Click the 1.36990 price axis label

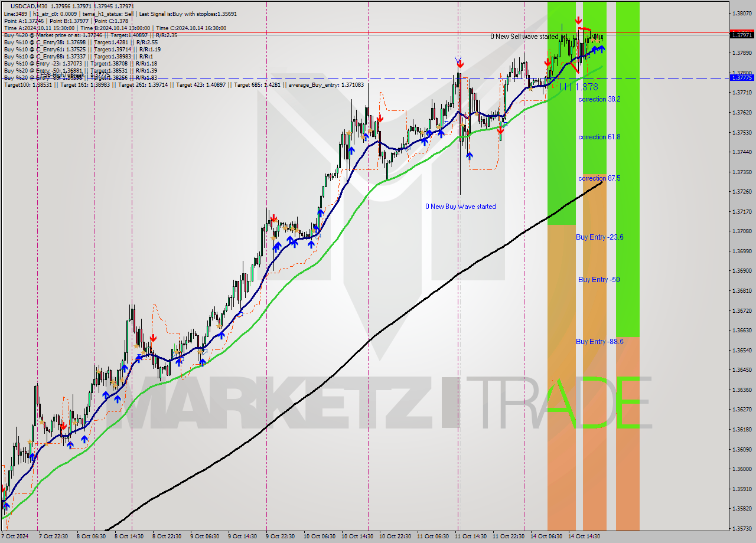(x=742, y=251)
